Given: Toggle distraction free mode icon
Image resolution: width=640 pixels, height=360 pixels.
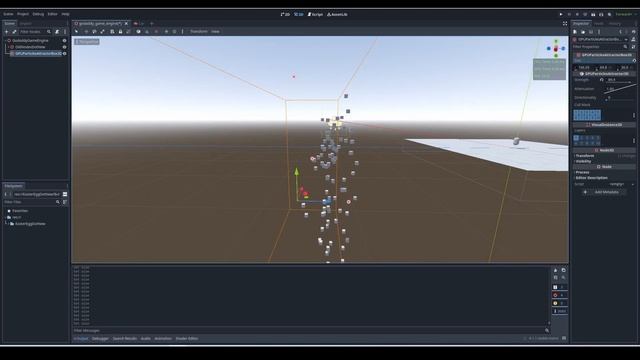Looking at the screenshot, I should click(x=565, y=24).
